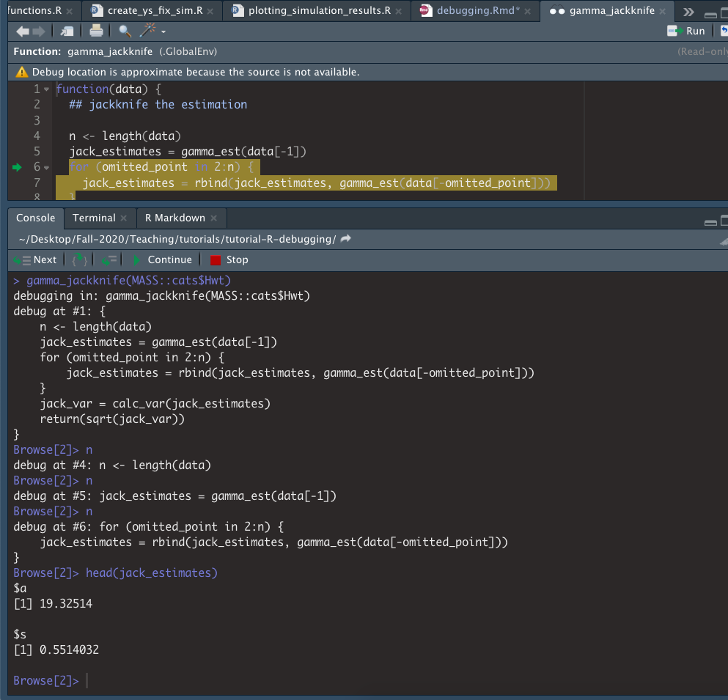728x700 pixels.
Task: Close the create_ys_fix_sim.R tab
Action: pos(210,11)
